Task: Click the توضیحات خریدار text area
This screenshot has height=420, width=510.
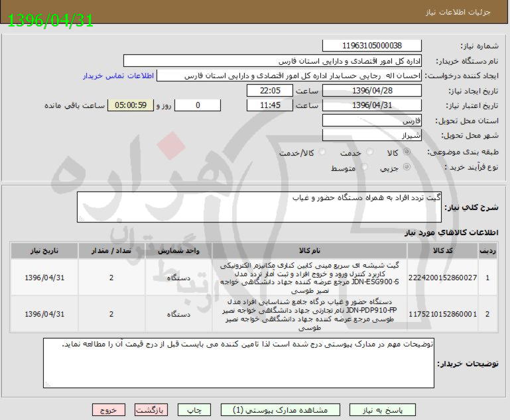Action: (238, 363)
